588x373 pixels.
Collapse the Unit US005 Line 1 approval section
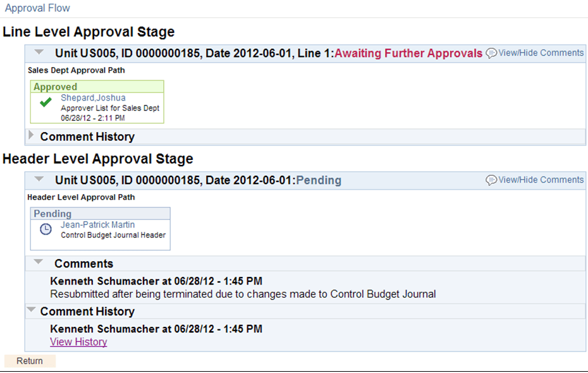tap(39, 53)
